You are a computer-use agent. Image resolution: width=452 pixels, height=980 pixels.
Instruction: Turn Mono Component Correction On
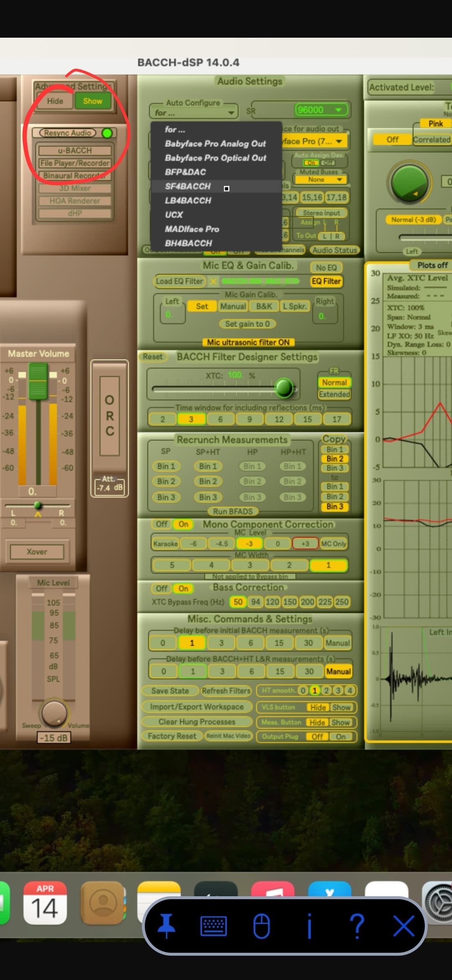tap(183, 524)
